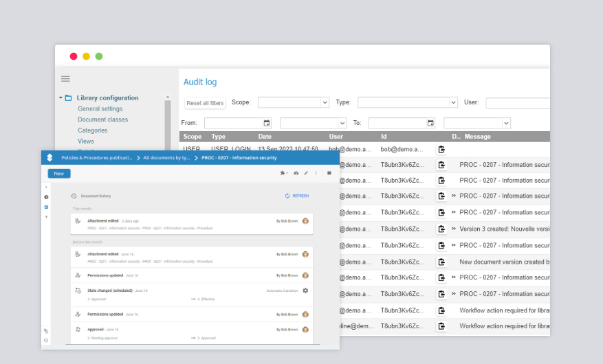
Task: Expand the left side panel chevron
Action: 46,187
